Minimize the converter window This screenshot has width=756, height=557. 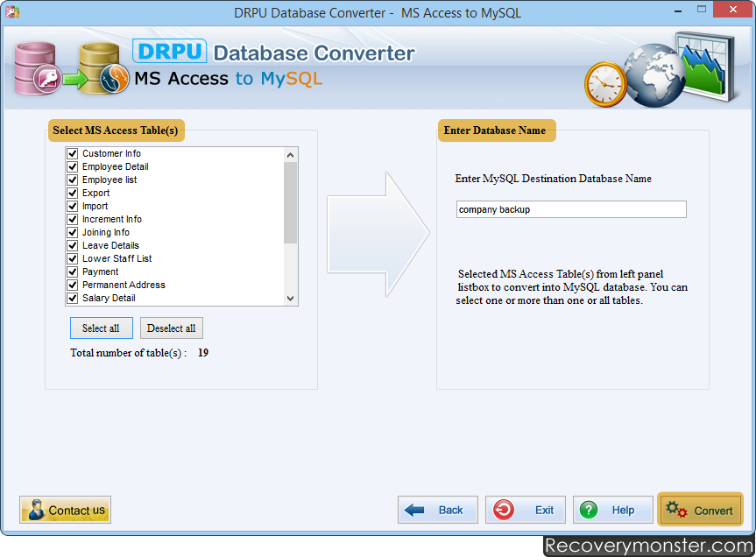(678, 11)
